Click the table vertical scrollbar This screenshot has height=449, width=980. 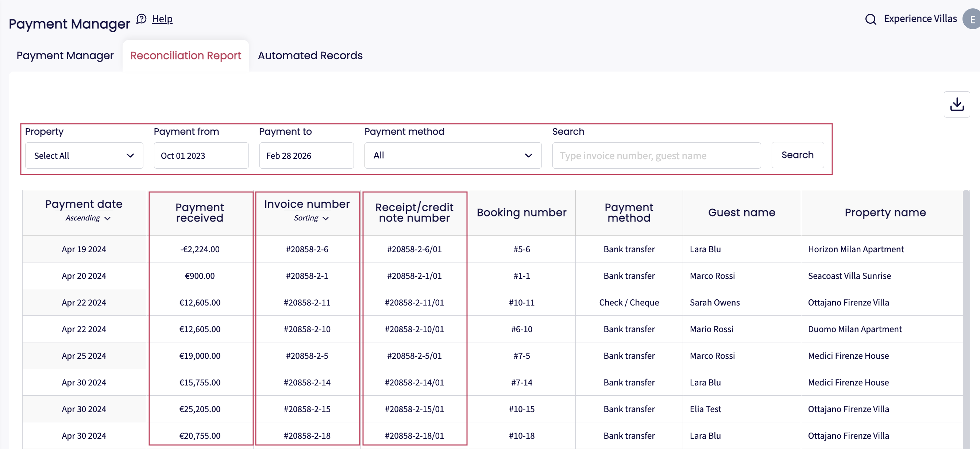coord(966,320)
